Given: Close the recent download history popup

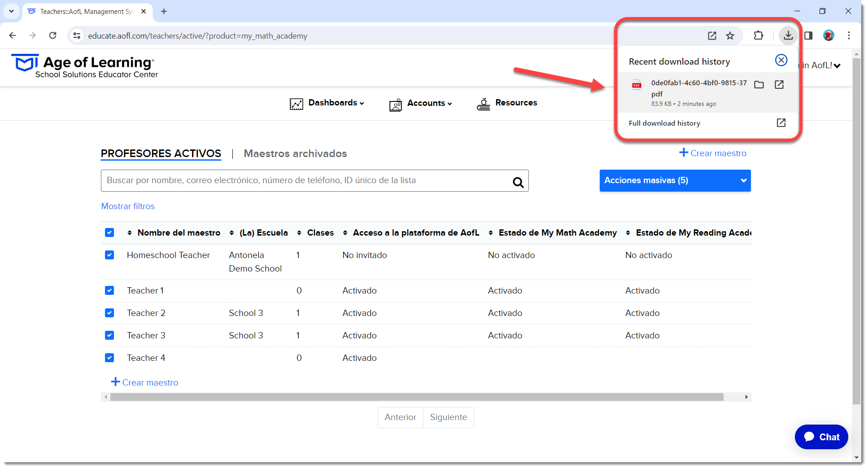Looking at the screenshot, I should click(x=781, y=60).
